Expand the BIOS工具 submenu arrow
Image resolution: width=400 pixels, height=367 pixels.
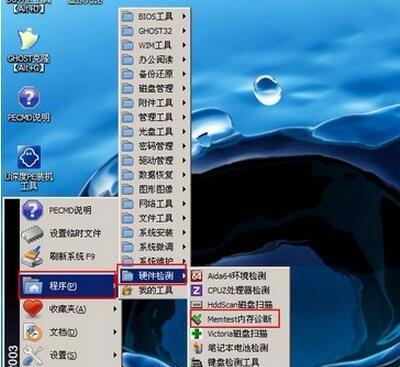pos(184,16)
